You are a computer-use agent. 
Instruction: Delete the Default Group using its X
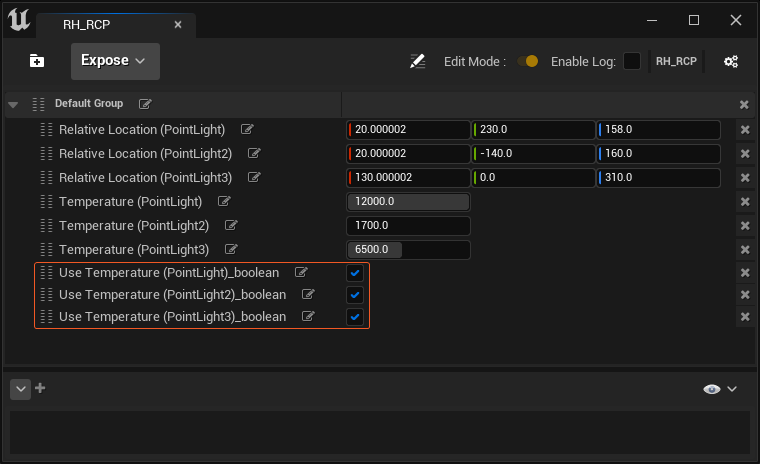pyautogui.click(x=744, y=104)
